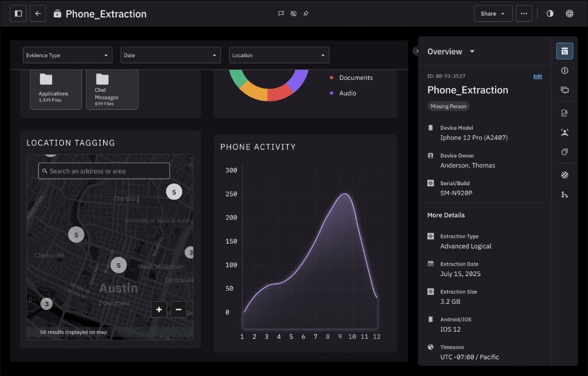Hide the case using the eye-slash icon
This screenshot has height=376, width=588.
(293, 13)
